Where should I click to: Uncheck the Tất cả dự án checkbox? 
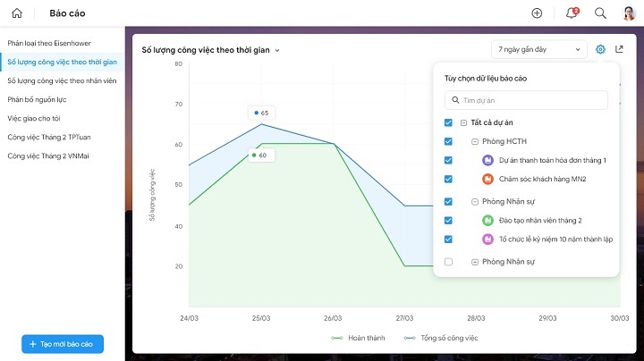pos(448,122)
